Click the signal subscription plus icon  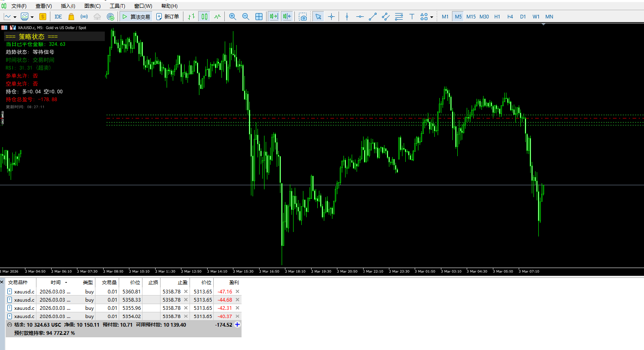tap(110, 16)
